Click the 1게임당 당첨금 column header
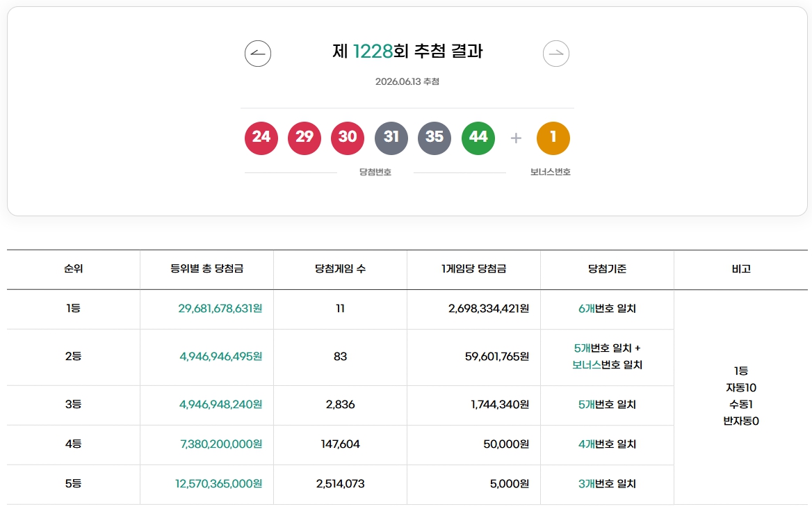 [x=474, y=268]
